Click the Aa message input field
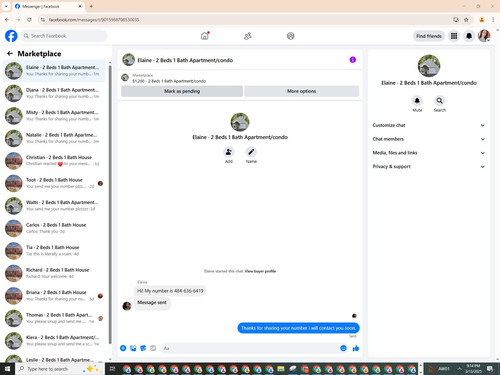Viewport: 500px width, 375px height. point(254,348)
